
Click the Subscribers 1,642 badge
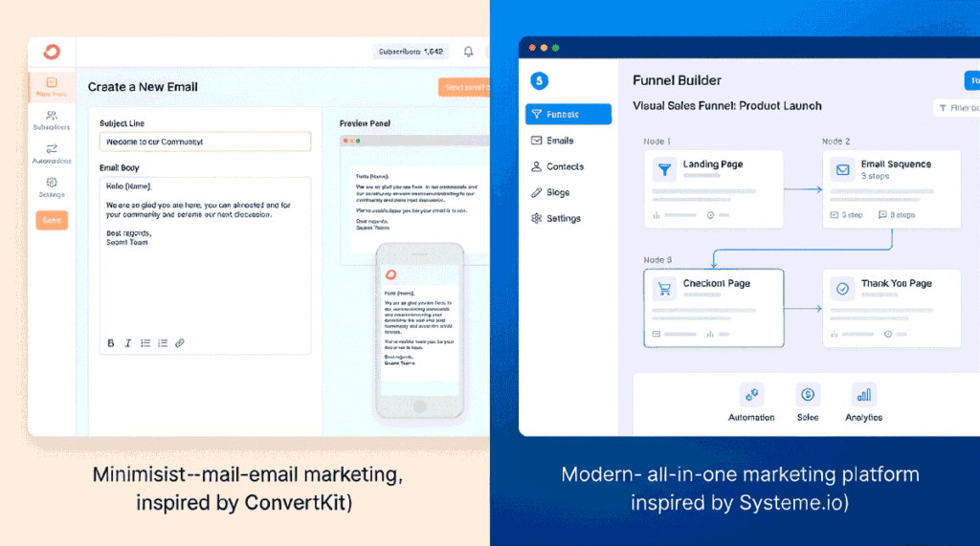click(x=411, y=52)
